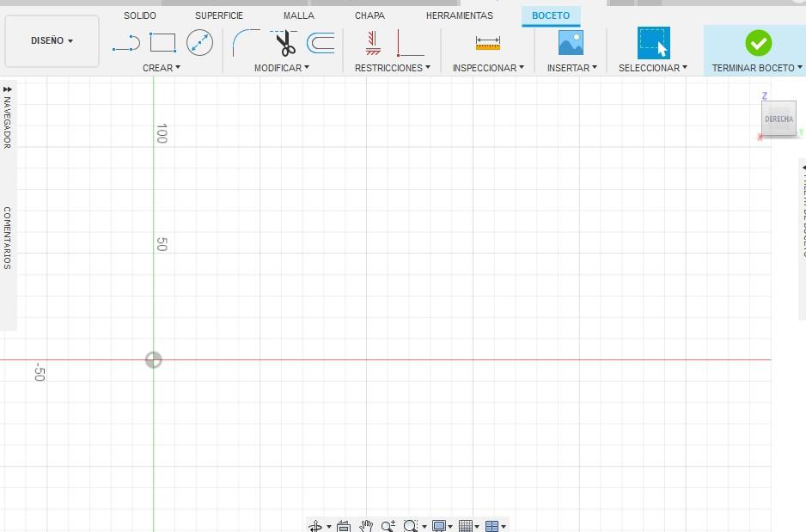Expand the SELECCIONAR dropdown menu
The width and height of the screenshot is (806, 532).
(x=653, y=68)
